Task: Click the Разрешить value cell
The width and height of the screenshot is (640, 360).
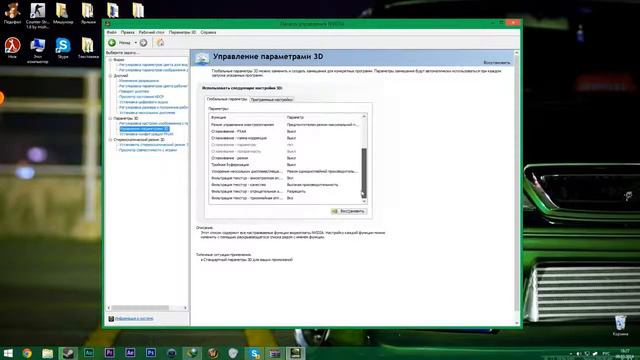Action: point(296,191)
